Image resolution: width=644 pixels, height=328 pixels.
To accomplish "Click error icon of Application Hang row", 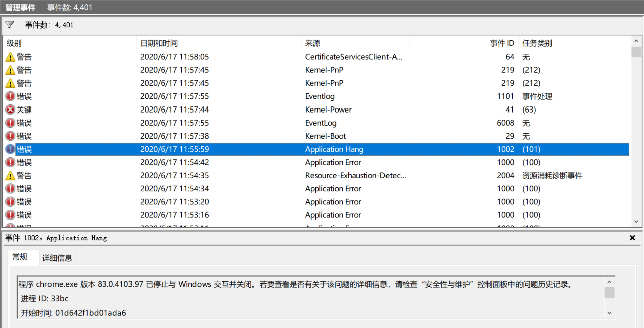I will point(10,149).
